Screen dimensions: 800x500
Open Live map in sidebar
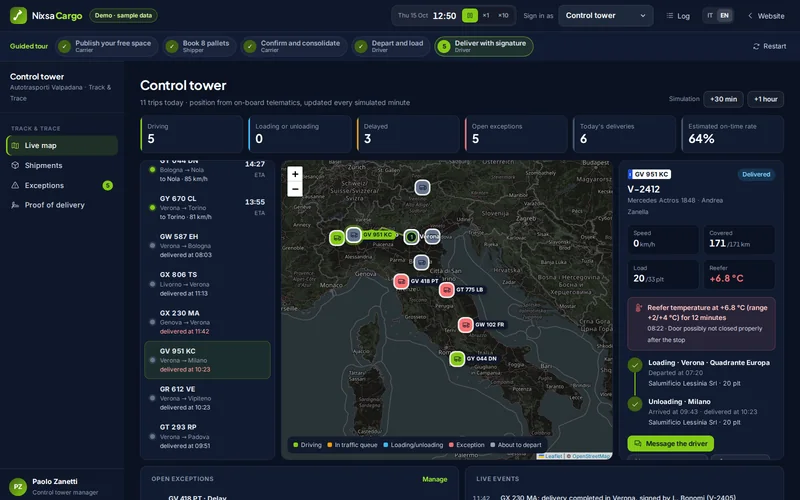click(x=62, y=145)
